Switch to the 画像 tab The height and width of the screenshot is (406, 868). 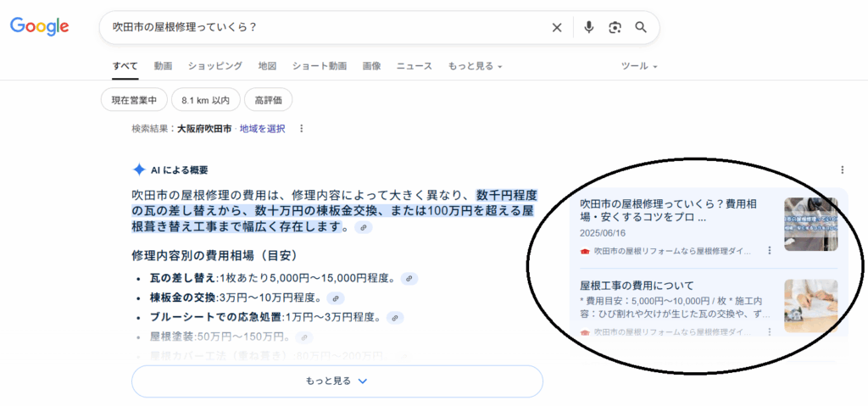371,66
